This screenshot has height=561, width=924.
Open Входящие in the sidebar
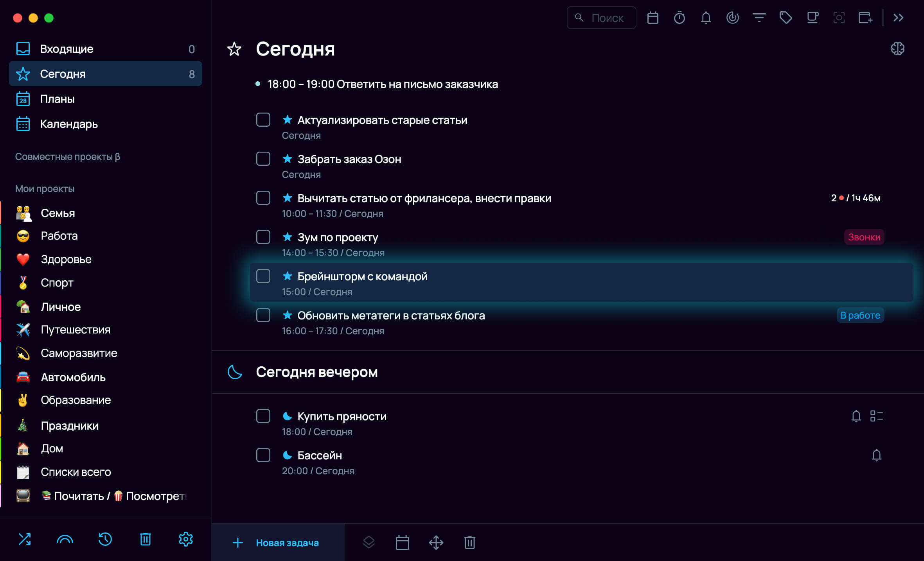click(x=67, y=49)
